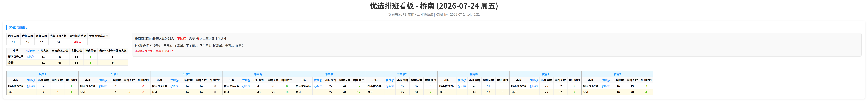Click the -1 shortage in 早餐1 桥南优选2队 row
This screenshot has height=102, width=868.
point(143,86)
